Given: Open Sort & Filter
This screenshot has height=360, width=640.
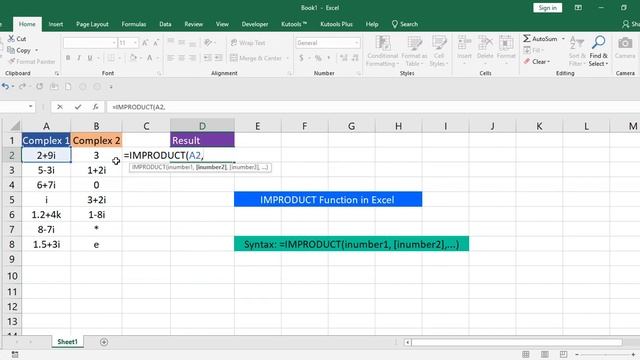Looking at the screenshot, I should tap(577, 52).
